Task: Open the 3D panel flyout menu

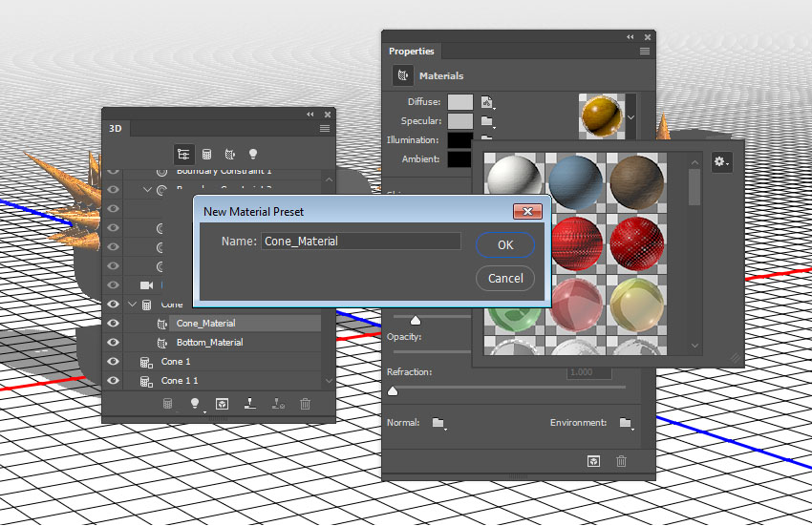Action: (325, 128)
